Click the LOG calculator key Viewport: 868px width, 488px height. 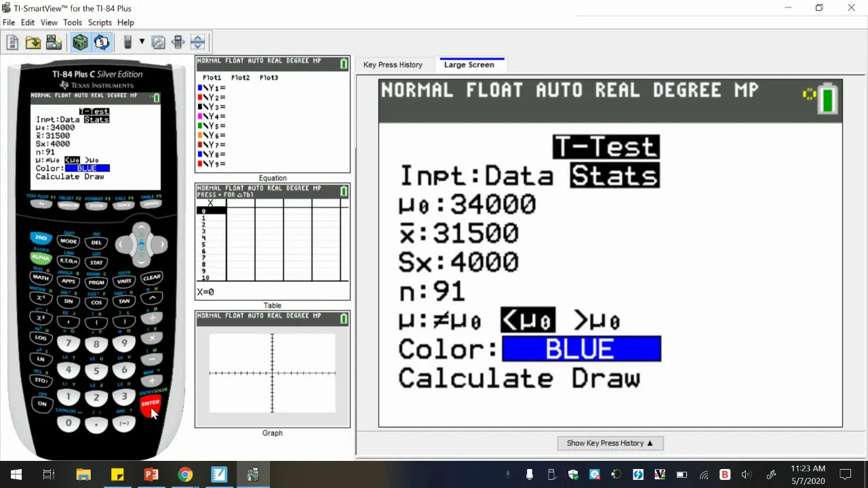[41, 337]
